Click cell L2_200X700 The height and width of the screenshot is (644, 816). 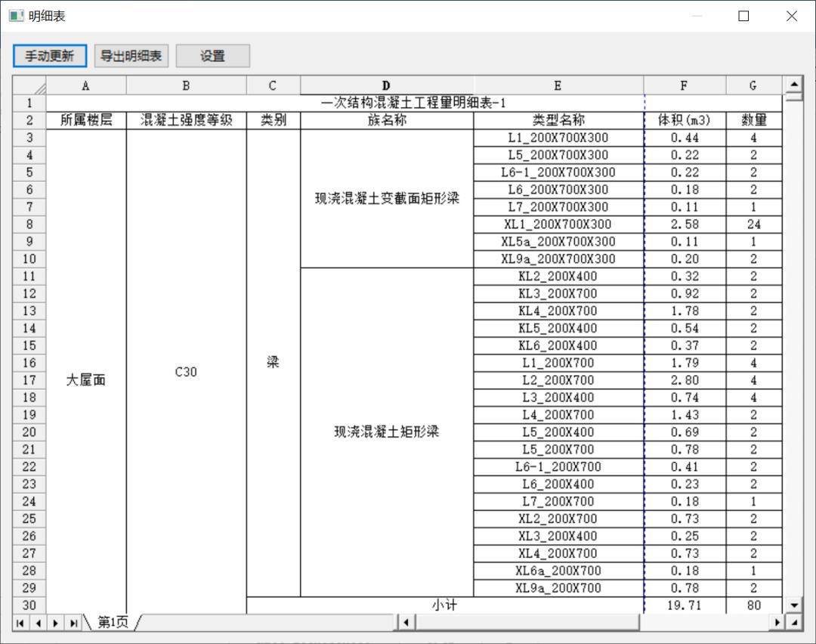coord(558,380)
